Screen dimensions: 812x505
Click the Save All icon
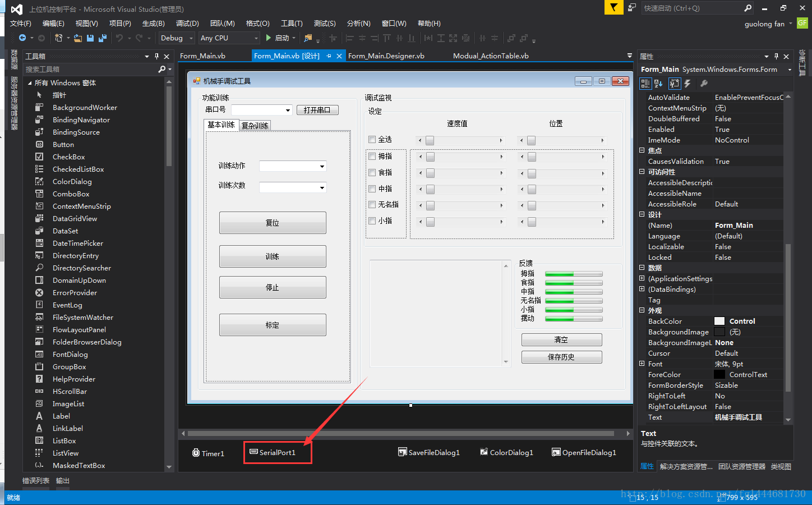click(102, 38)
